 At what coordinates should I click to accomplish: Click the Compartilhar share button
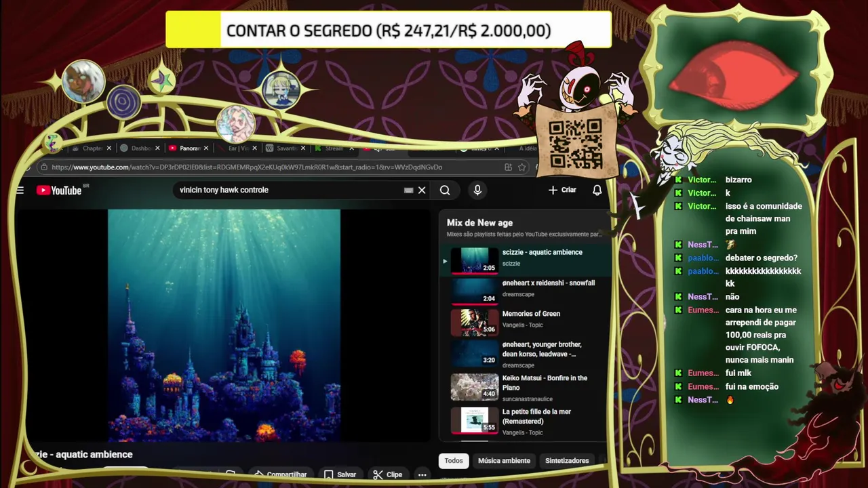pos(280,474)
